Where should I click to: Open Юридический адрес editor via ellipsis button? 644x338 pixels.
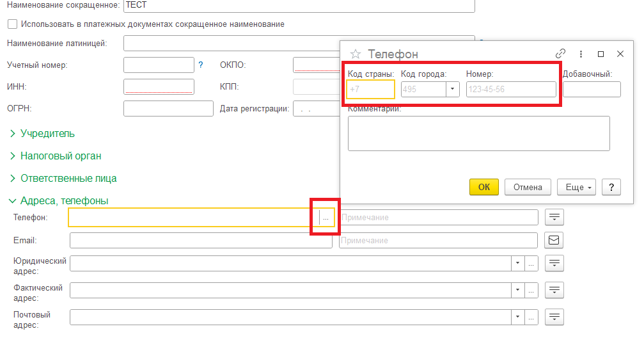click(x=531, y=264)
